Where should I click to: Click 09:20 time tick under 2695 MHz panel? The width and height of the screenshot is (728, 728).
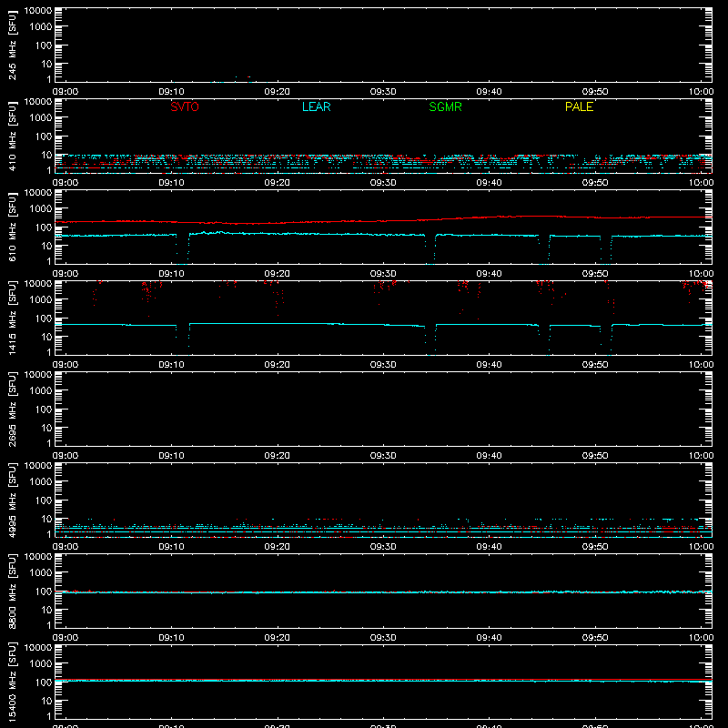click(x=278, y=456)
